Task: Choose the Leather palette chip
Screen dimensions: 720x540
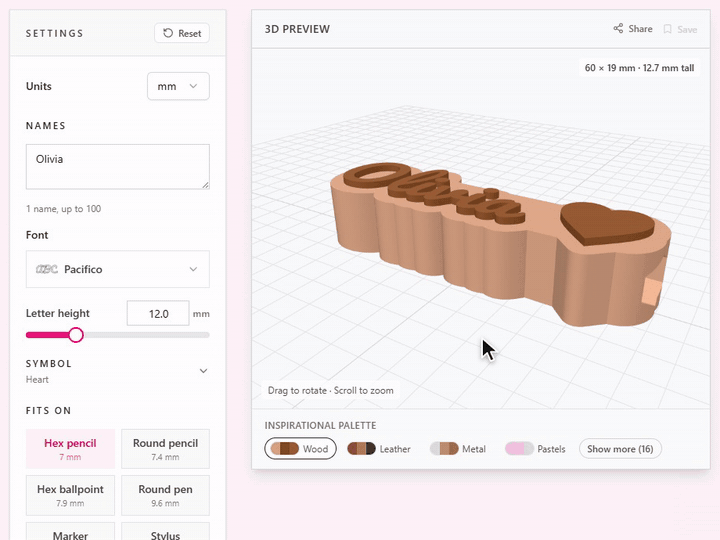Action: 379,449
